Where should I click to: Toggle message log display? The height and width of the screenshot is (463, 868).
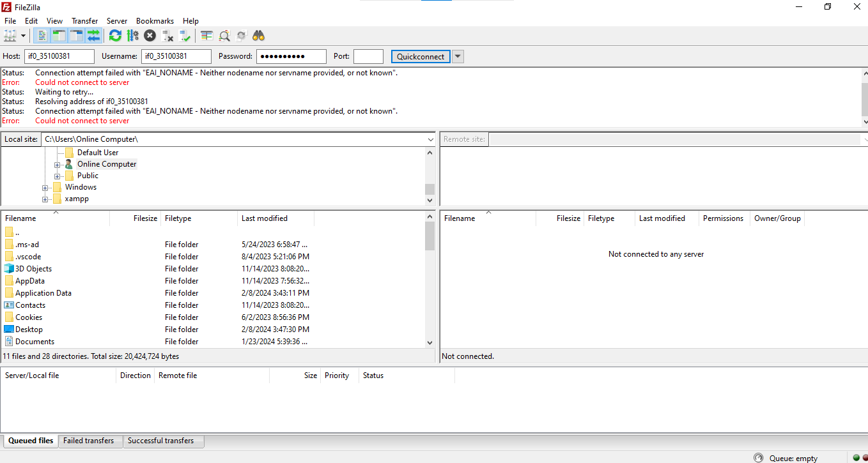[42, 36]
